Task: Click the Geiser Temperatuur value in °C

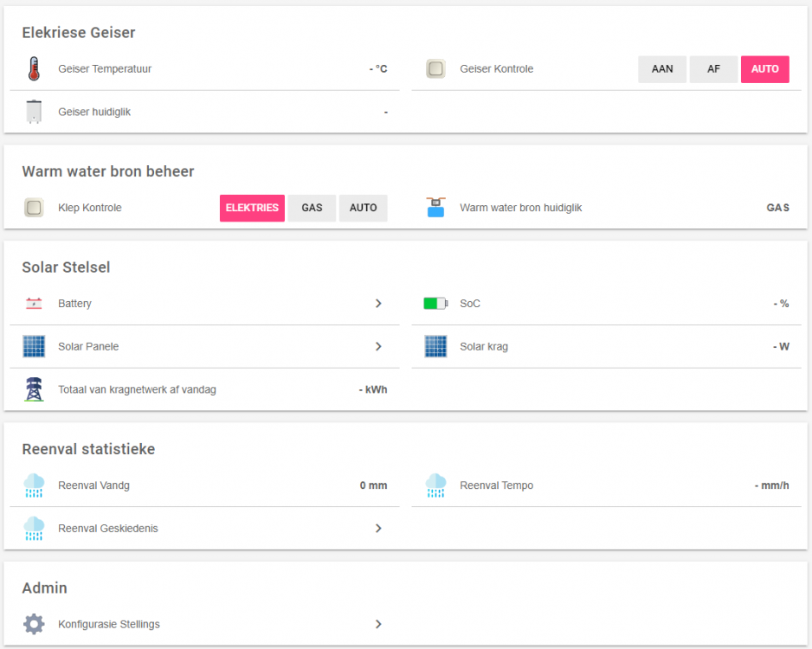Action: click(x=378, y=69)
